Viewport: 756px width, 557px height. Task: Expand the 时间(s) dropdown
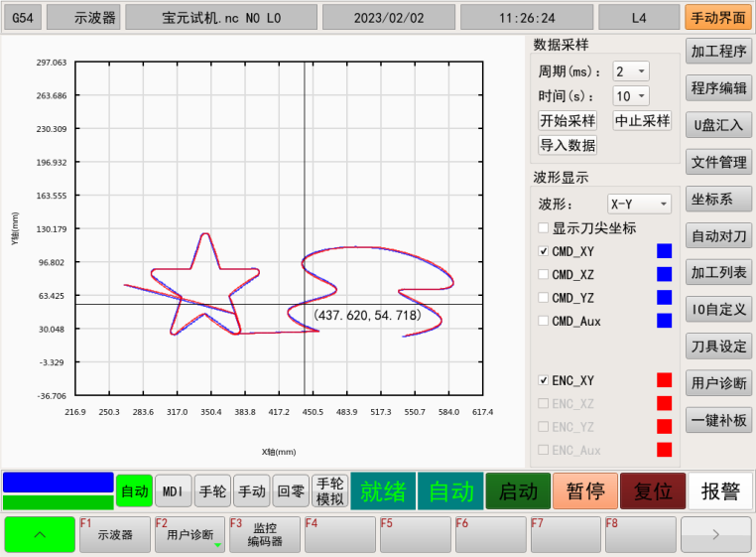[x=631, y=96]
